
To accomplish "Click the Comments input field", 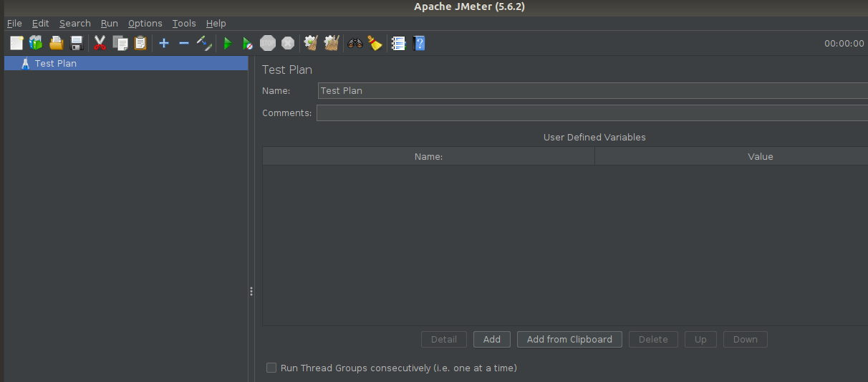I will click(592, 113).
